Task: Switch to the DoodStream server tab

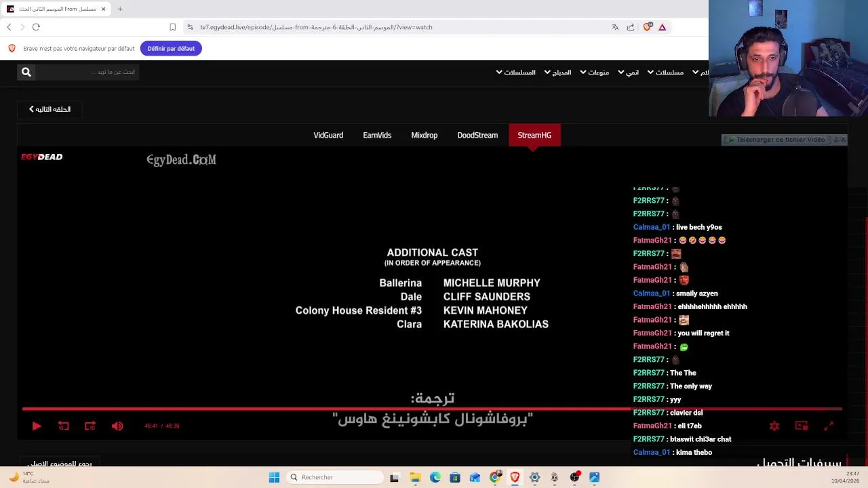Action: 477,135
